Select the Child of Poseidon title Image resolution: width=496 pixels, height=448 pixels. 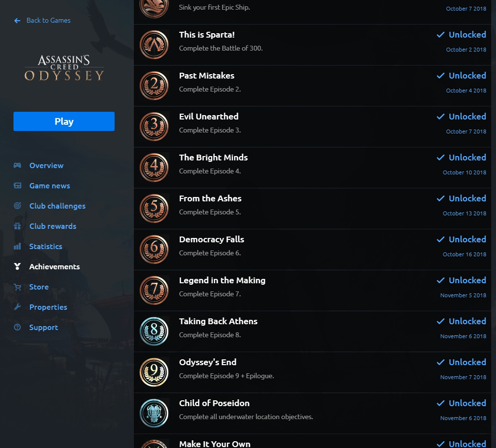click(x=214, y=403)
